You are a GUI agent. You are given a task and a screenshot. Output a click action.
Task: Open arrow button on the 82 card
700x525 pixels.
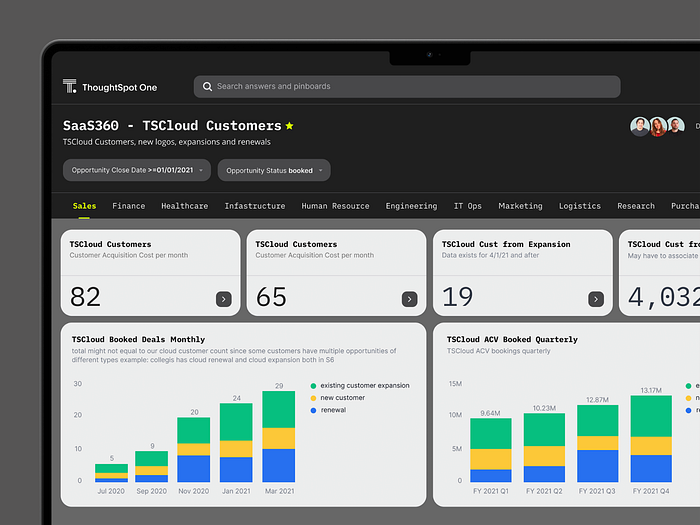click(224, 299)
